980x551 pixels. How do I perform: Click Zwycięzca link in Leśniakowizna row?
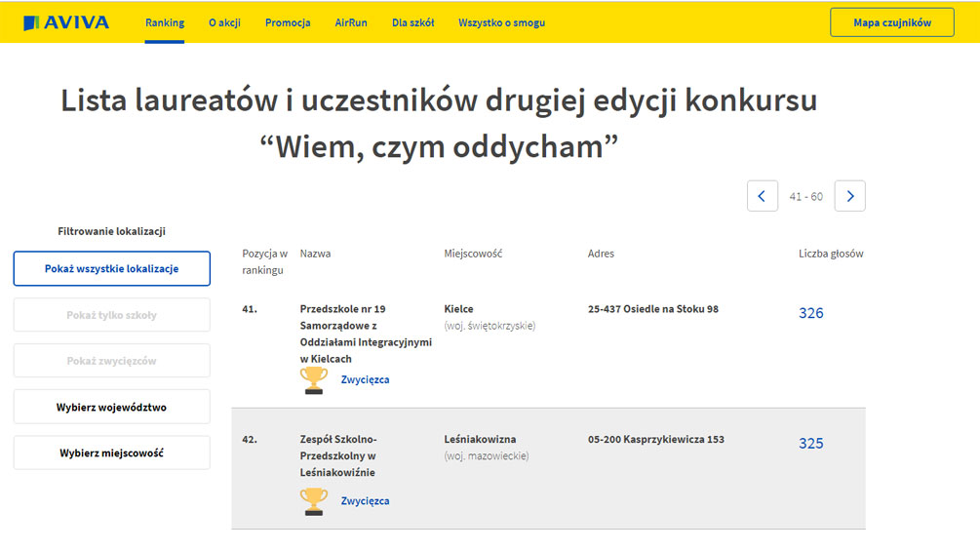pyautogui.click(x=365, y=500)
